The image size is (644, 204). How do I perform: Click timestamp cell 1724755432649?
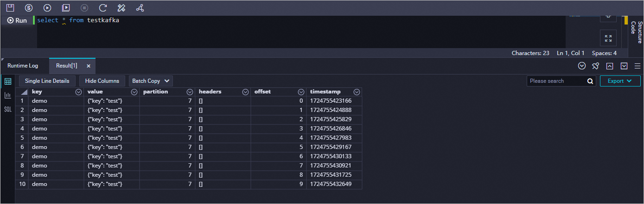334,184
